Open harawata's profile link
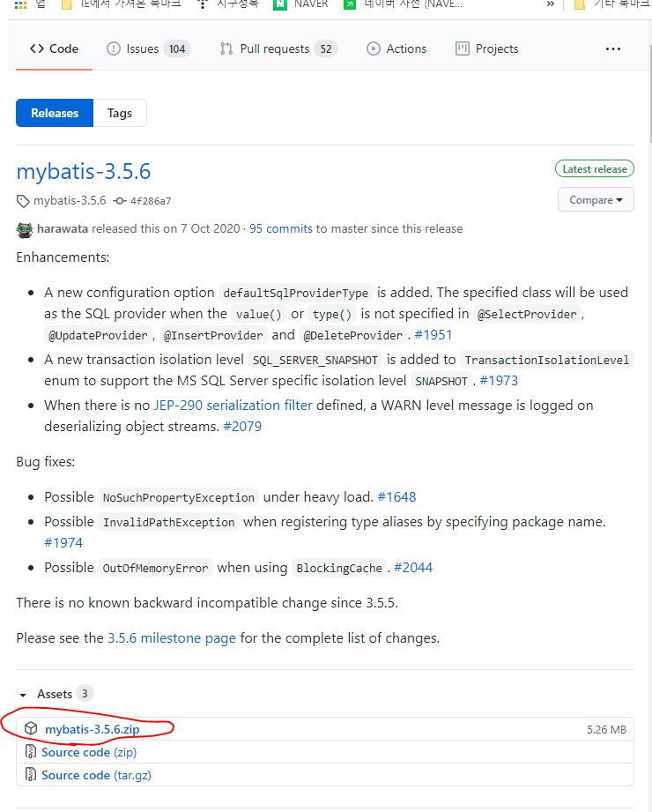The image size is (652, 812). 63,229
